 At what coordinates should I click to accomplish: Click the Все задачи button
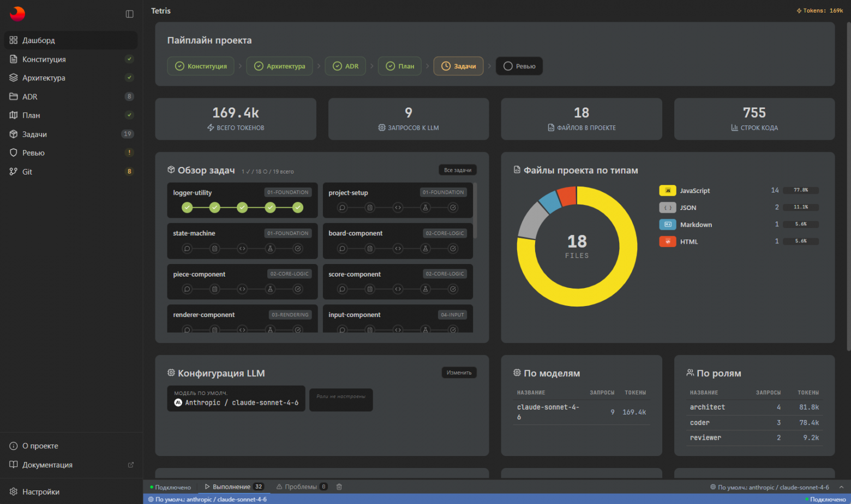457,170
